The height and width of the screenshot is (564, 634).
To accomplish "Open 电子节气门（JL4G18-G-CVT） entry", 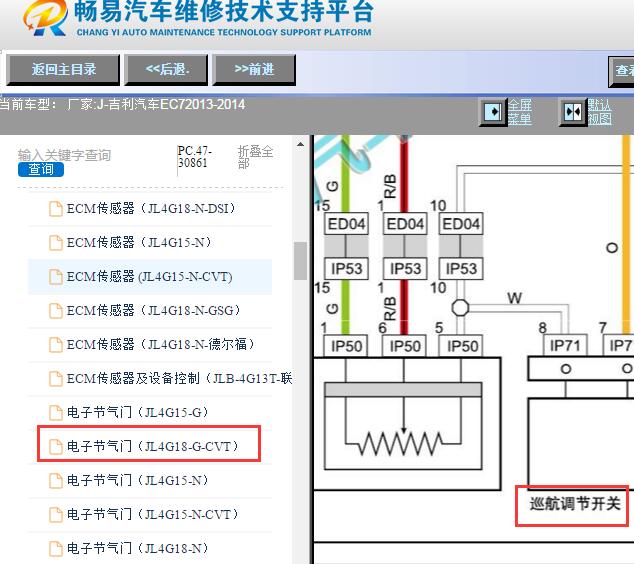I will click(152, 446).
